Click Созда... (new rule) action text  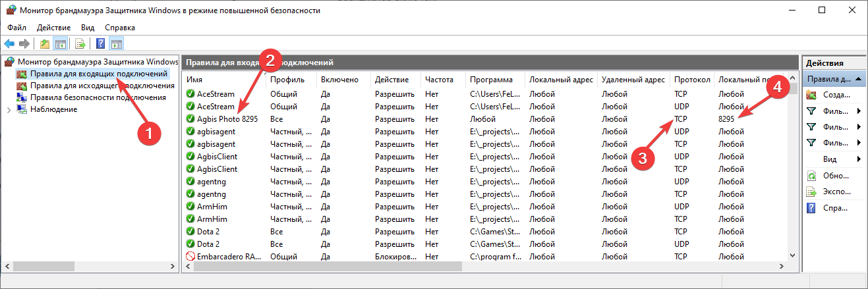(836, 95)
